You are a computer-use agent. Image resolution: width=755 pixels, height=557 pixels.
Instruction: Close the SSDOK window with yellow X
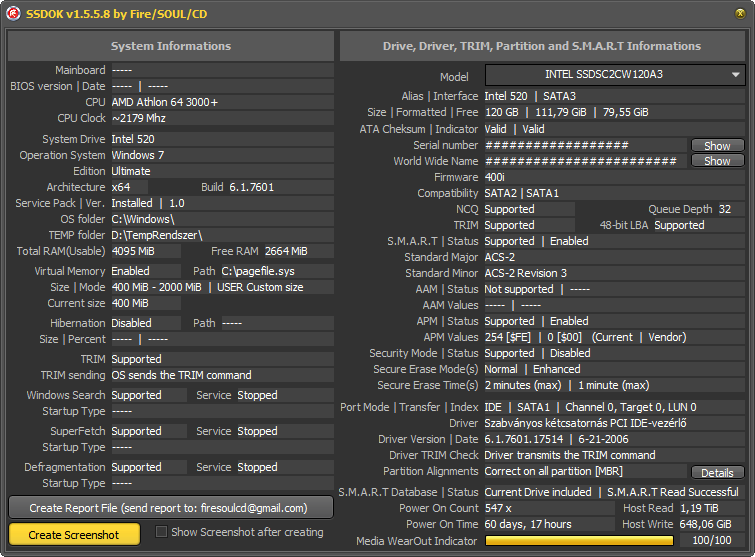point(741,13)
